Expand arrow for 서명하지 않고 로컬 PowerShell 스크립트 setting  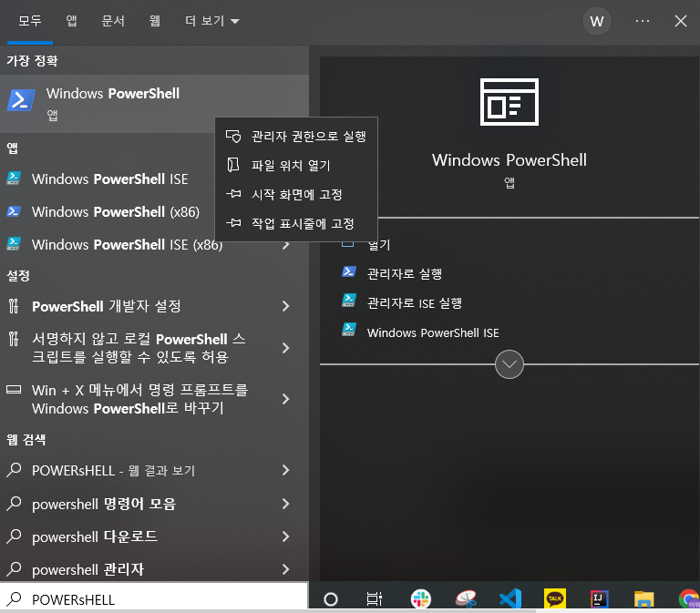tap(285, 348)
